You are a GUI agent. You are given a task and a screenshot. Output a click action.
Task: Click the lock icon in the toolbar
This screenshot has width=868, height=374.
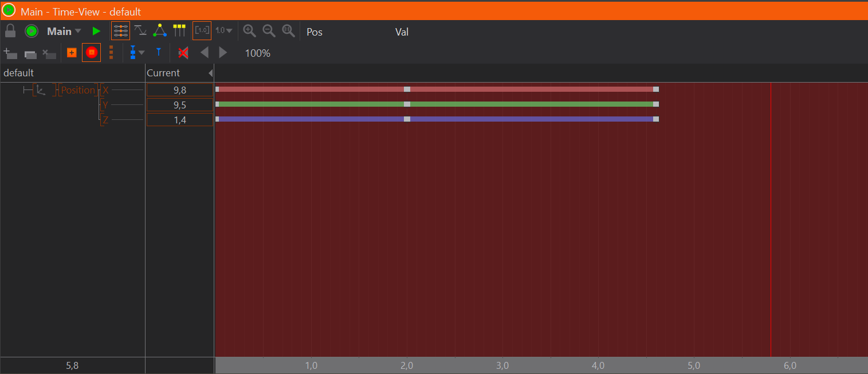point(10,31)
